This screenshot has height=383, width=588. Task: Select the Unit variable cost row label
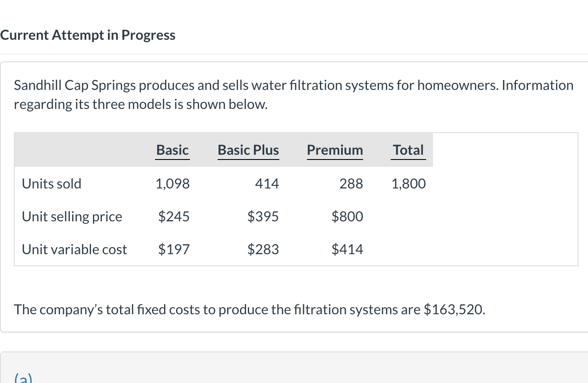tap(74, 249)
